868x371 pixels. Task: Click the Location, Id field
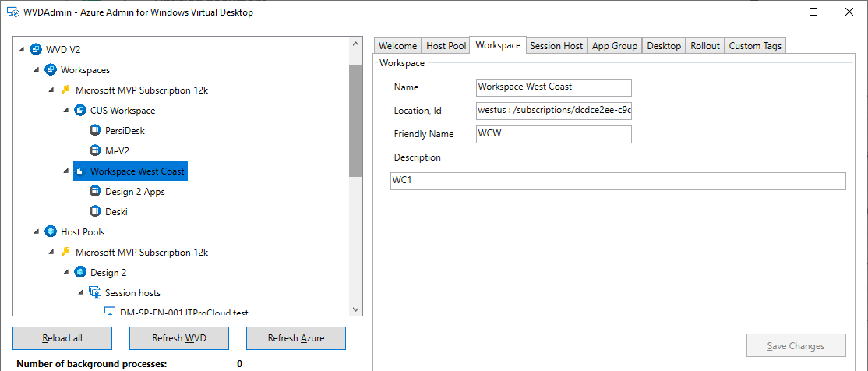pos(553,111)
